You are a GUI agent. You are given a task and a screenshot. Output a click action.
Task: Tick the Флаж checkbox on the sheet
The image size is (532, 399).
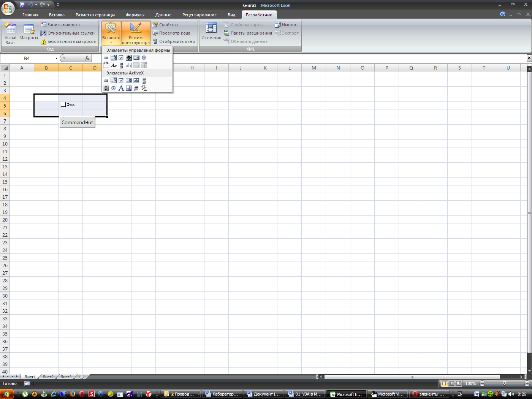point(63,104)
